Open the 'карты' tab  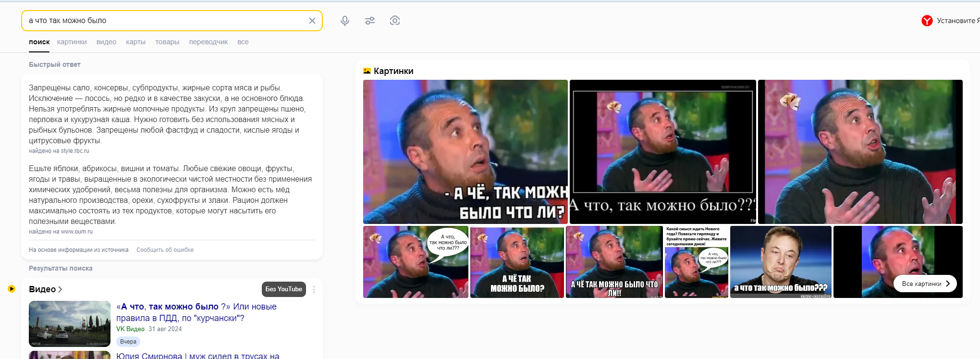coord(136,42)
